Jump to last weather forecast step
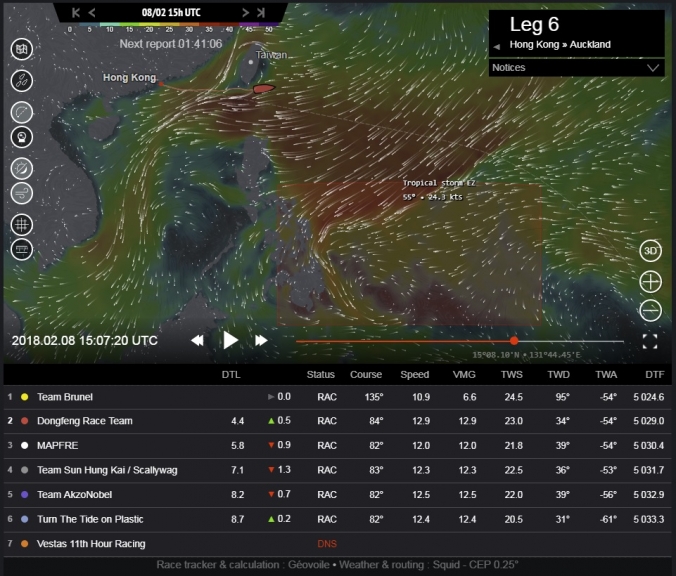The width and height of the screenshot is (676, 576). pyautogui.click(x=261, y=13)
